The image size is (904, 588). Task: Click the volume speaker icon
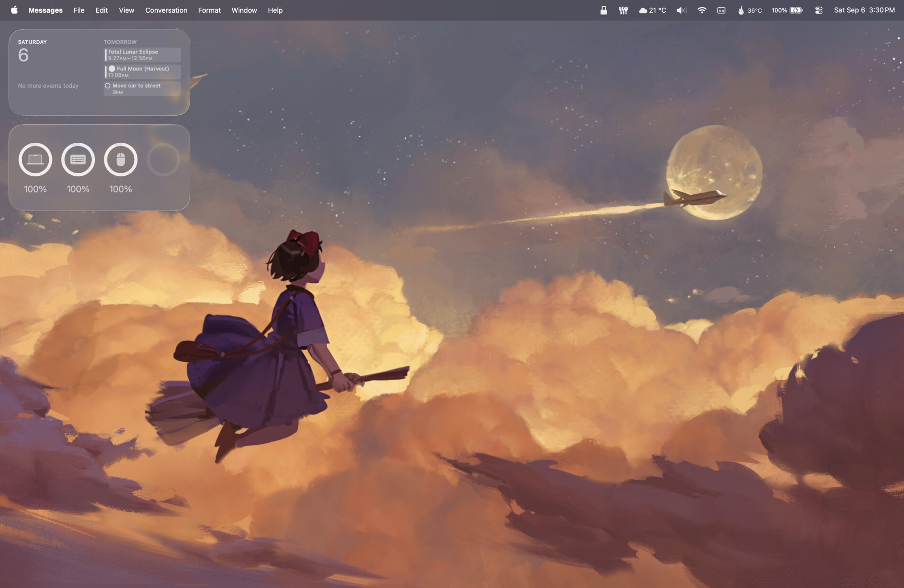(x=681, y=10)
